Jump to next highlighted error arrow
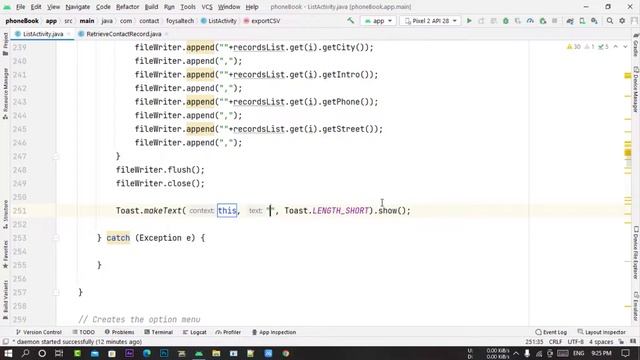The width and height of the screenshot is (640, 360). [625, 47]
